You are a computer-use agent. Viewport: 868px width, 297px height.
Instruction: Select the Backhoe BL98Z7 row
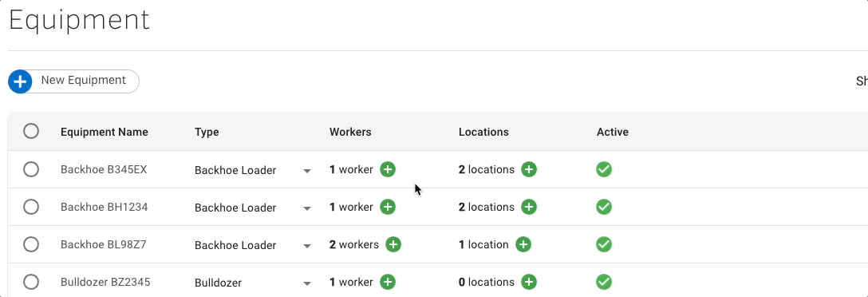(31, 244)
